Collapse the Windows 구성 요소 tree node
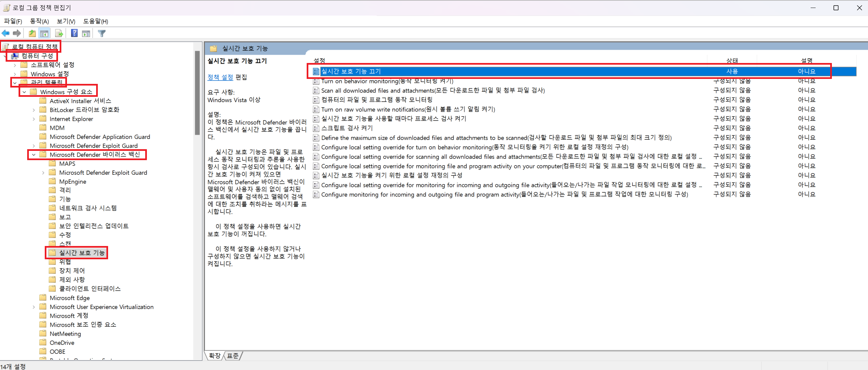 (x=24, y=92)
